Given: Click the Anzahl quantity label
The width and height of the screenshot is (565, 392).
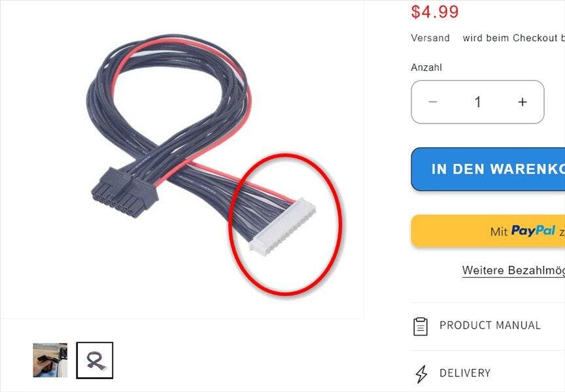Looking at the screenshot, I should [426, 67].
